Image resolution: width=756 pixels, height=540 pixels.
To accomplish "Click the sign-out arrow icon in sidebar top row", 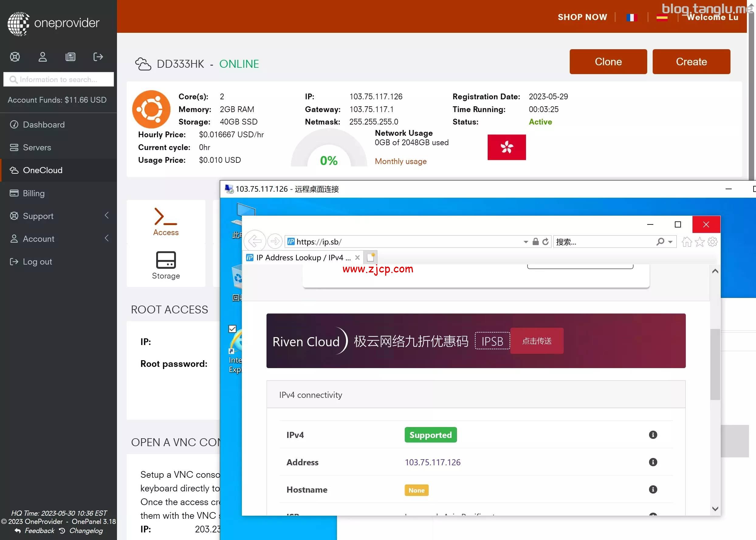I will coord(98,57).
